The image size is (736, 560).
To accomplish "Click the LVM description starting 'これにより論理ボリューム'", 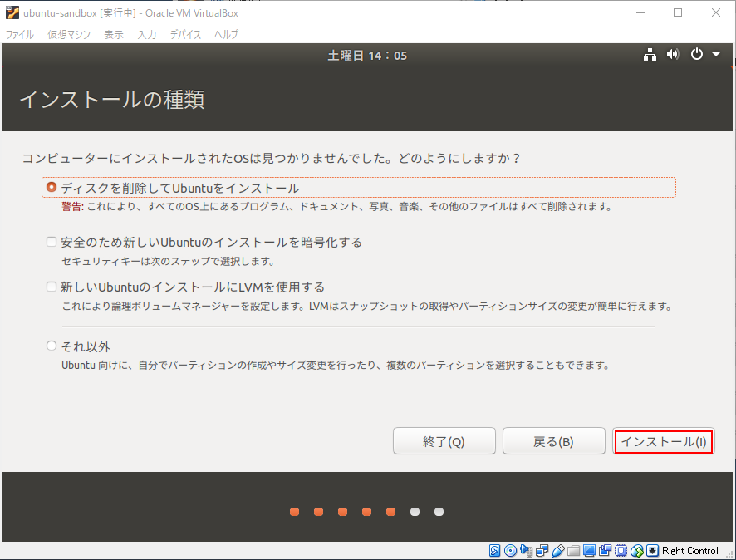I will (x=367, y=306).
